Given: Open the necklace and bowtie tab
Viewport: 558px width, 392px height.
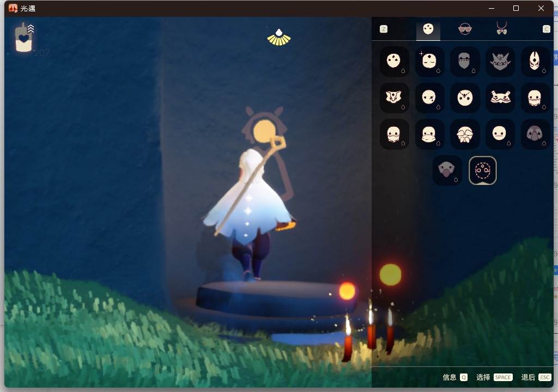Looking at the screenshot, I should 502,28.
